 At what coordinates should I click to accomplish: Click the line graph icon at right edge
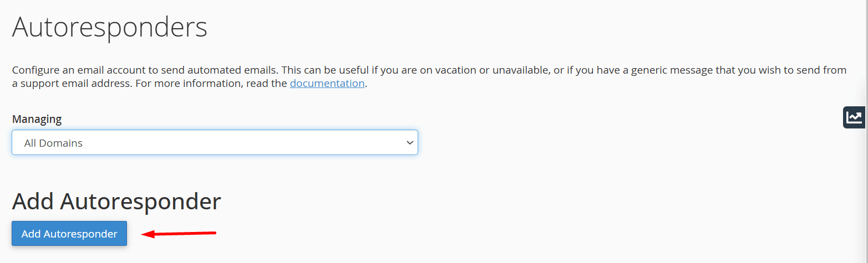point(855,117)
